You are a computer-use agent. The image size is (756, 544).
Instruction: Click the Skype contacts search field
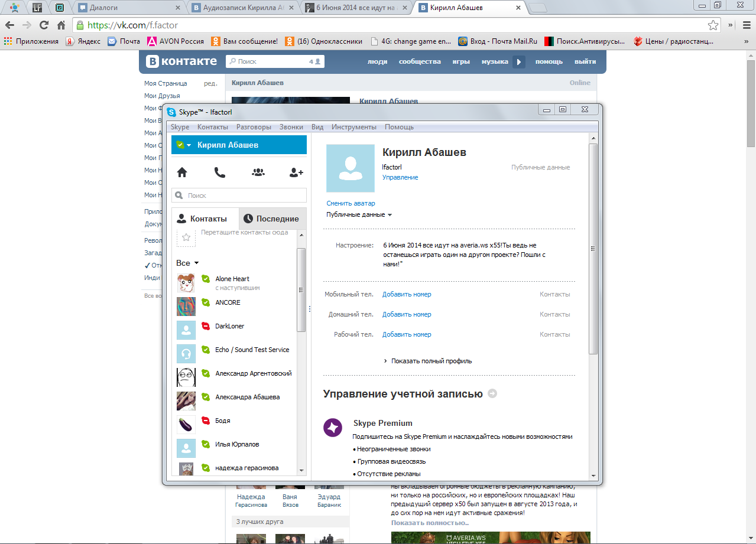tap(239, 196)
